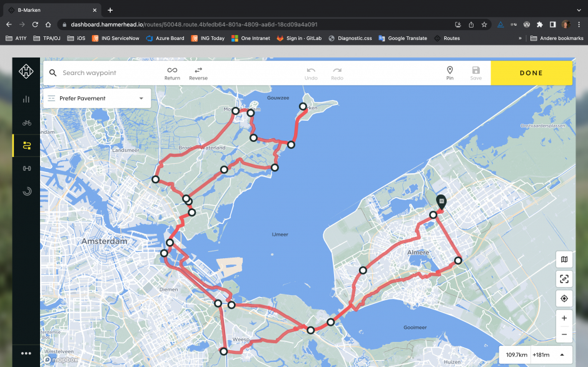
Task: Zoom in on the map
Action: 564,318
